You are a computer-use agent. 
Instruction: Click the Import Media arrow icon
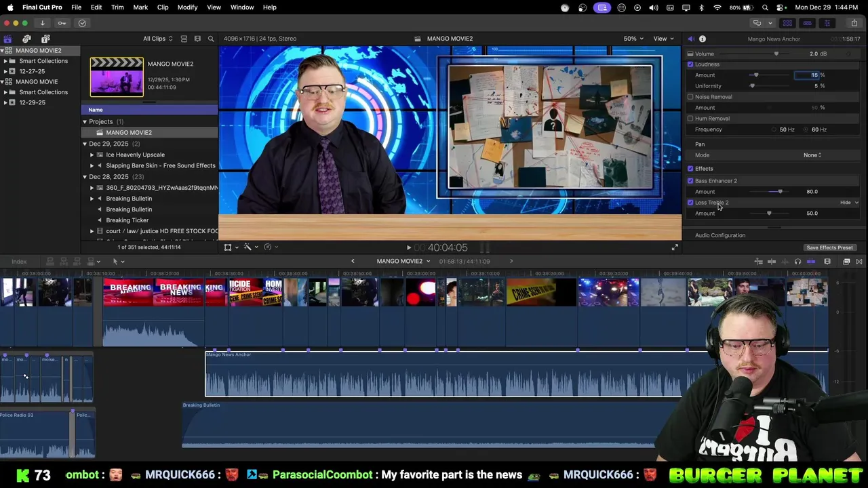[42, 23]
